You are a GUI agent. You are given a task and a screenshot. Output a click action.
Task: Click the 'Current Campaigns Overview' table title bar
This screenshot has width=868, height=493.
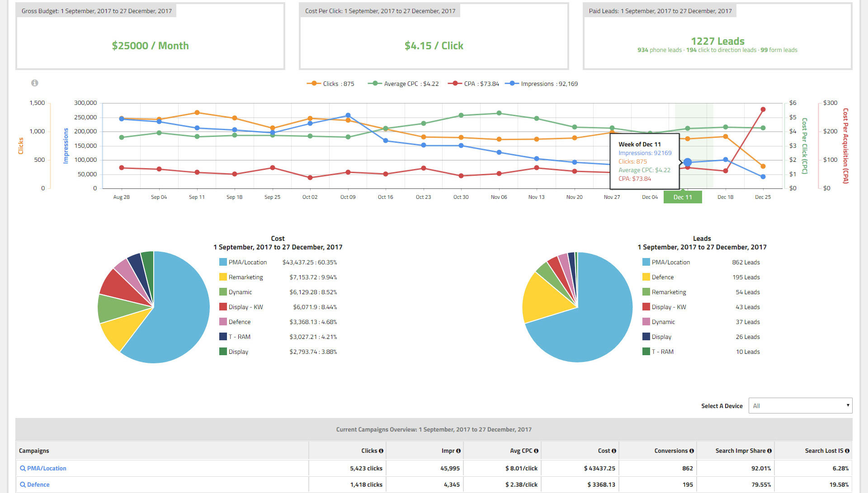434,429
